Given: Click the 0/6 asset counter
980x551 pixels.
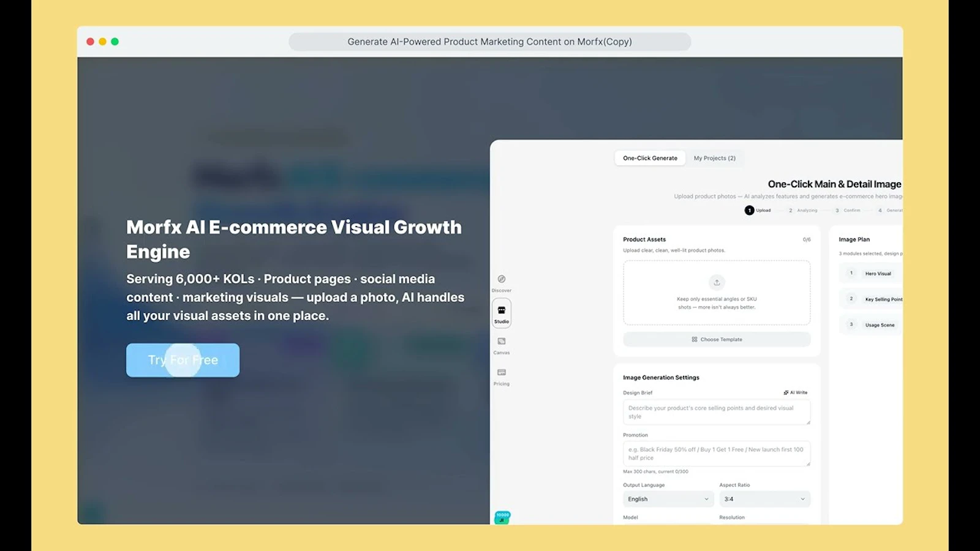Looking at the screenshot, I should [807, 239].
